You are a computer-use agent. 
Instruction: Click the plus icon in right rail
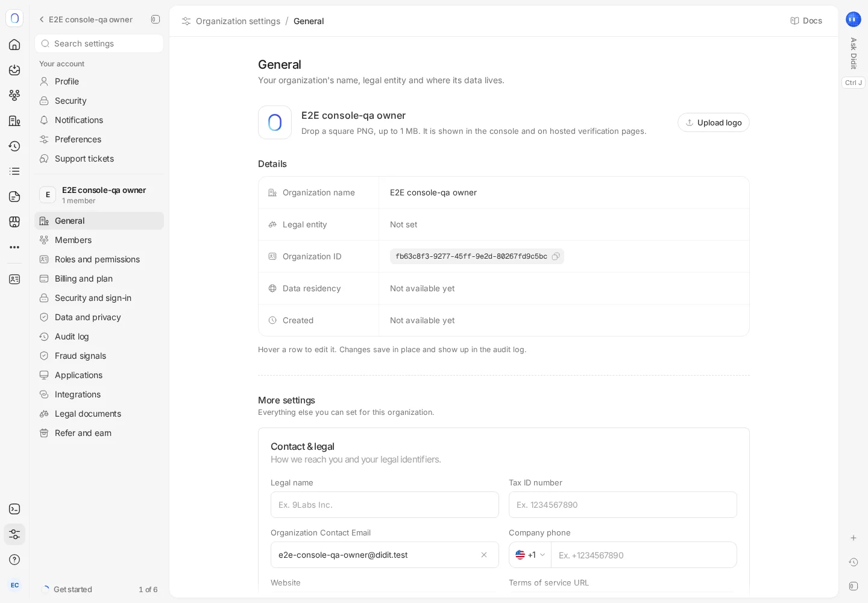(854, 538)
